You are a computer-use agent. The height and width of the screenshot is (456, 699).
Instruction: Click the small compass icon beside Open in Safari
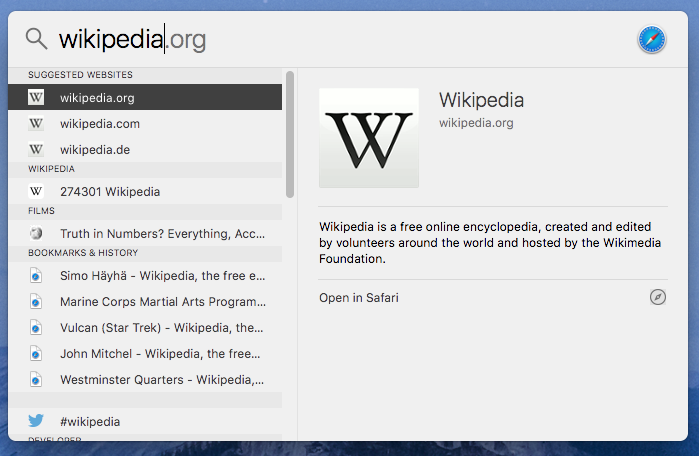click(x=658, y=297)
